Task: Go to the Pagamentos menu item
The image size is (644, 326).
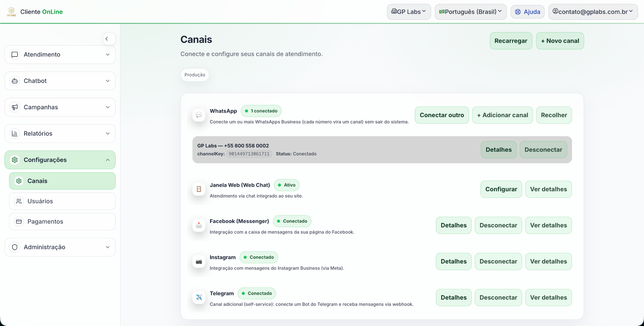Action: click(62, 222)
